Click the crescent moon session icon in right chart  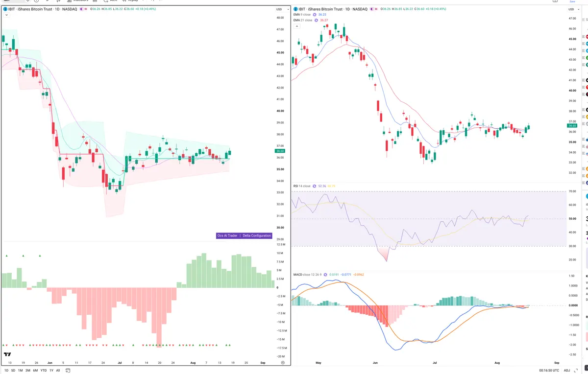coord(372,9)
